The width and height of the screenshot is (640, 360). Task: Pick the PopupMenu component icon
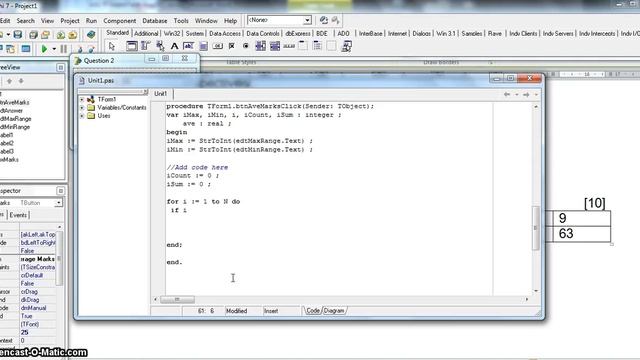[x=160, y=46]
